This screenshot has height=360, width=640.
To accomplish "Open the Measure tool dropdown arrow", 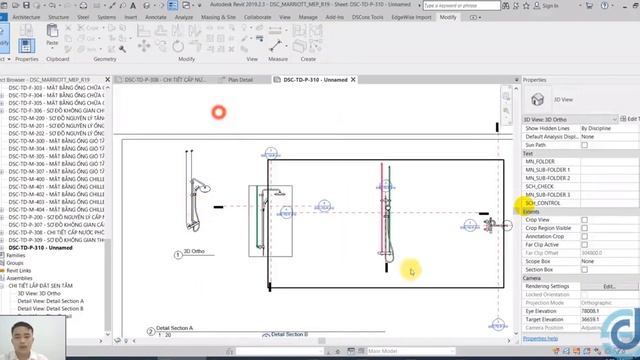I will [x=286, y=46].
